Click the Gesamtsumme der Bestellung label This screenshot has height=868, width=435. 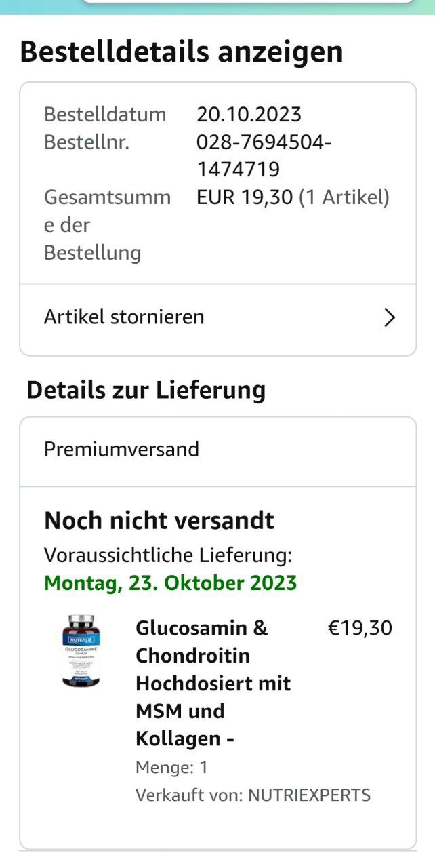[x=107, y=225]
